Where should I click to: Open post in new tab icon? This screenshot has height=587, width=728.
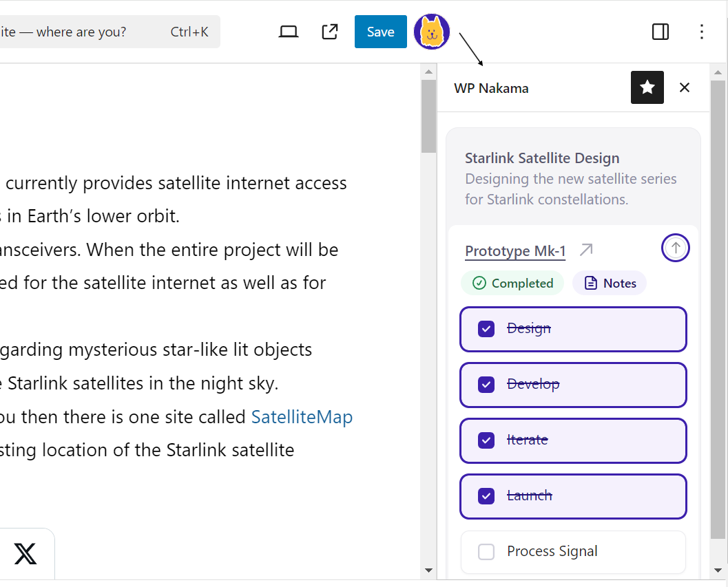tap(330, 32)
